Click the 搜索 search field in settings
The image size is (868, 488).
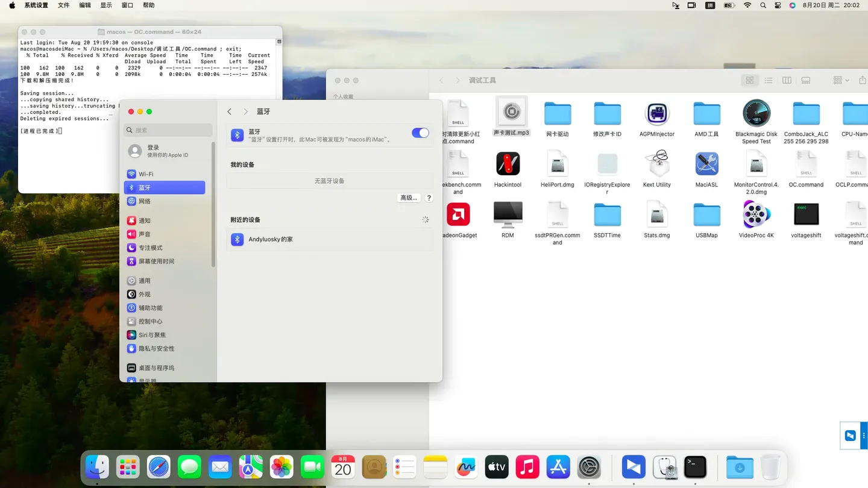pos(169,130)
